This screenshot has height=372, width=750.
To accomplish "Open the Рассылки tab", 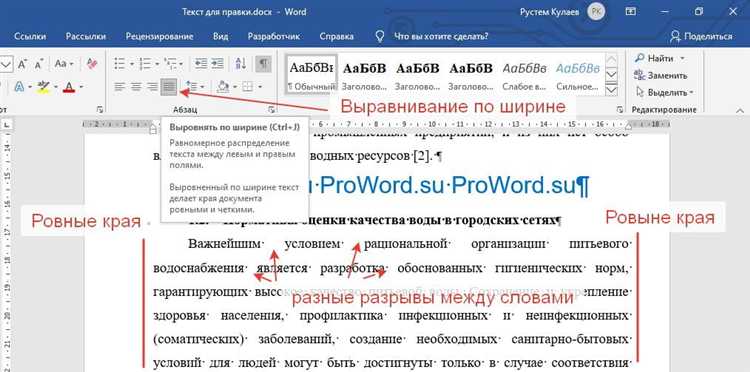I will pyautogui.click(x=86, y=36).
